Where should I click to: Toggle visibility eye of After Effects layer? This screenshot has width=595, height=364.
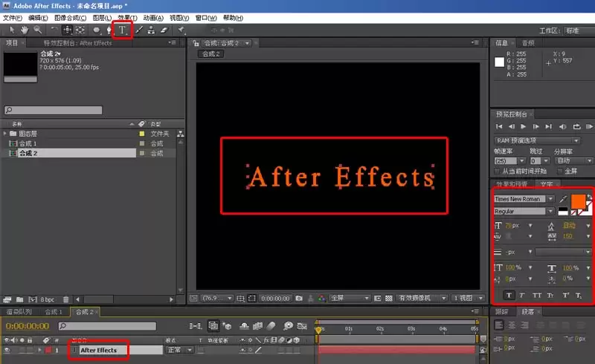7,351
